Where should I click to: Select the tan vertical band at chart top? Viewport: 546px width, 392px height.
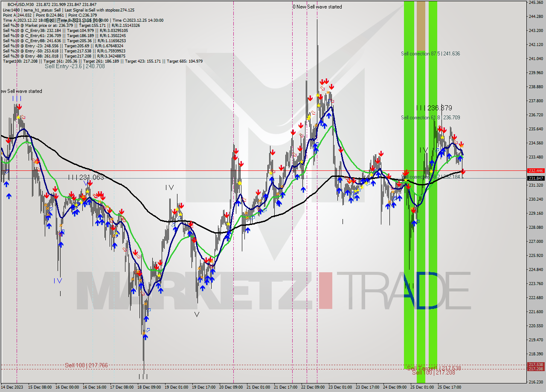coord(421,26)
